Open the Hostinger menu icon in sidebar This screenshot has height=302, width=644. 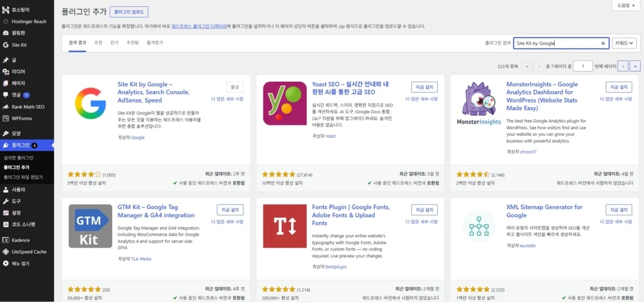5,9
